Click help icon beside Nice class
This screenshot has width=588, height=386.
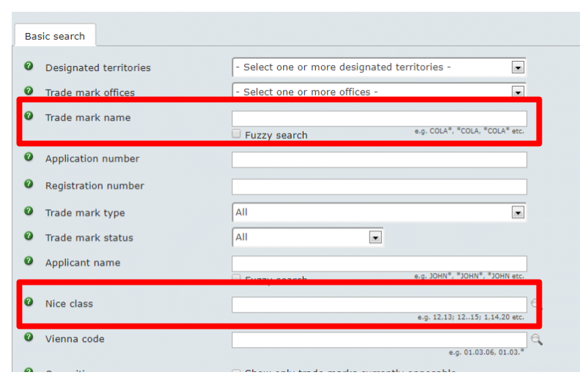coord(29,302)
